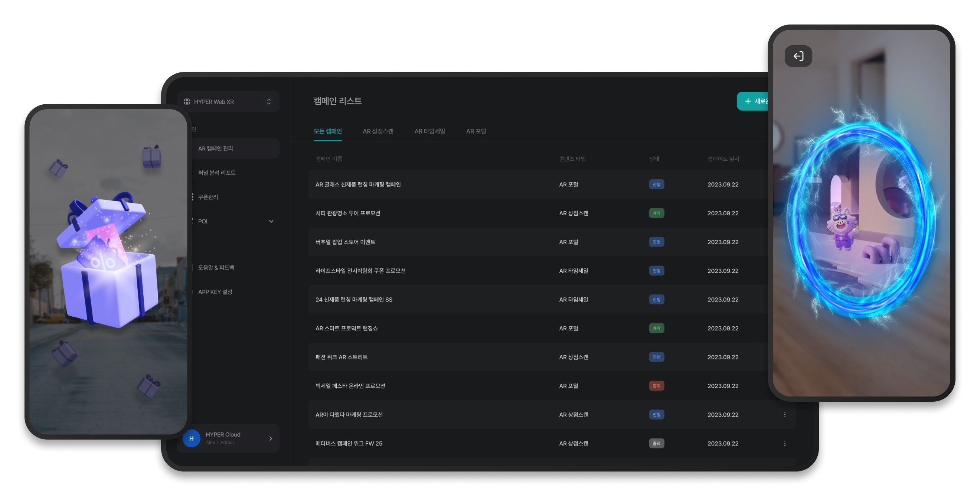Open the HYPER Web XR workspace selector

pos(228,102)
